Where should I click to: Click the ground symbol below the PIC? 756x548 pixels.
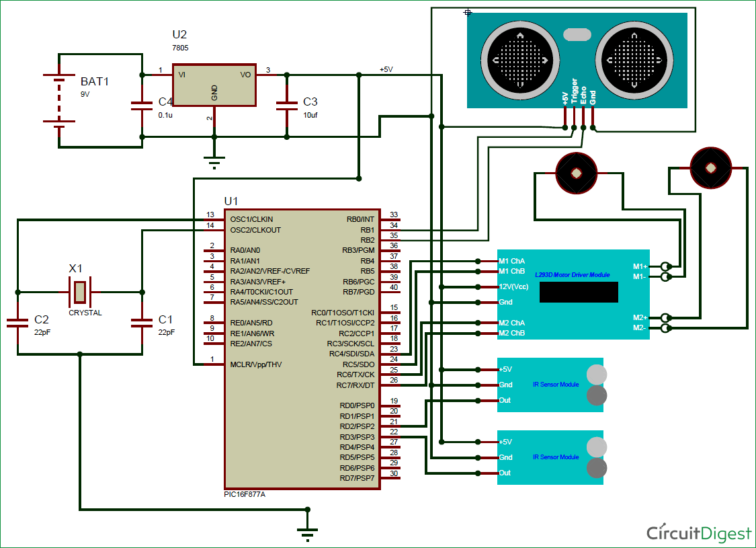pos(308,531)
